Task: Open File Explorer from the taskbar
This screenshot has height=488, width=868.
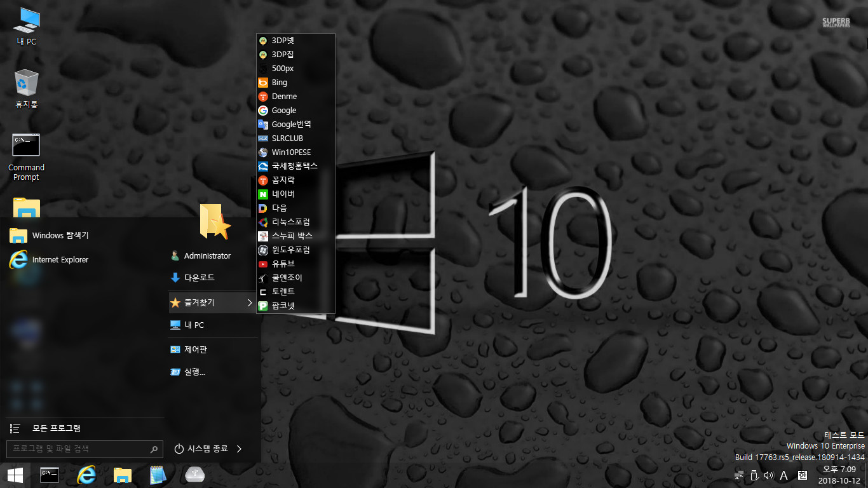Action: [123, 475]
